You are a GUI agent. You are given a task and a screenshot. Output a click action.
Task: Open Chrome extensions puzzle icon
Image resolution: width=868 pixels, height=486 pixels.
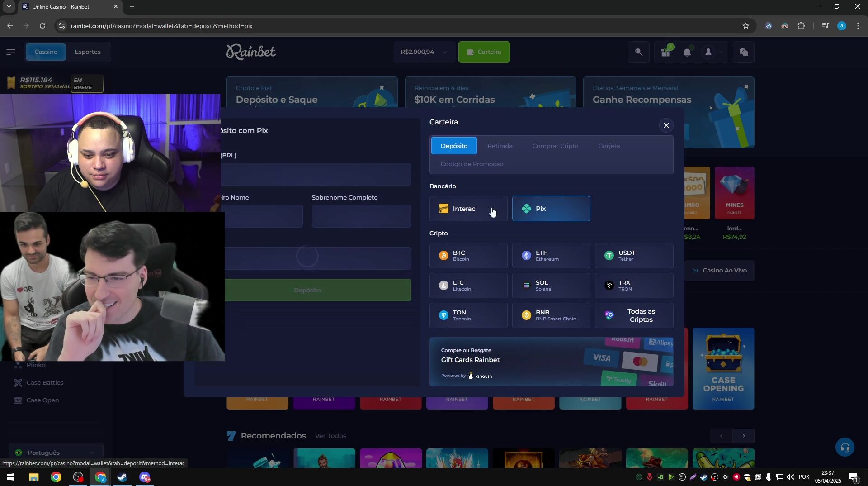pos(802,26)
